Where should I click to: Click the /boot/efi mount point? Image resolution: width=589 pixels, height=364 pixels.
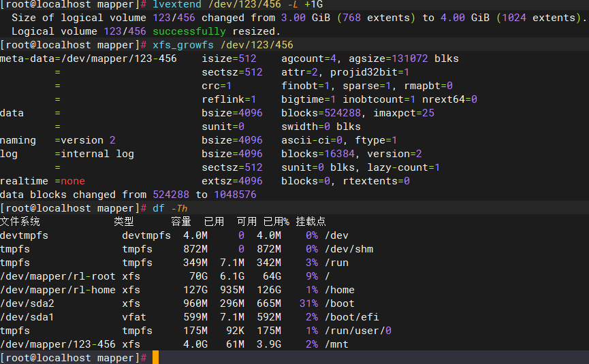click(352, 317)
